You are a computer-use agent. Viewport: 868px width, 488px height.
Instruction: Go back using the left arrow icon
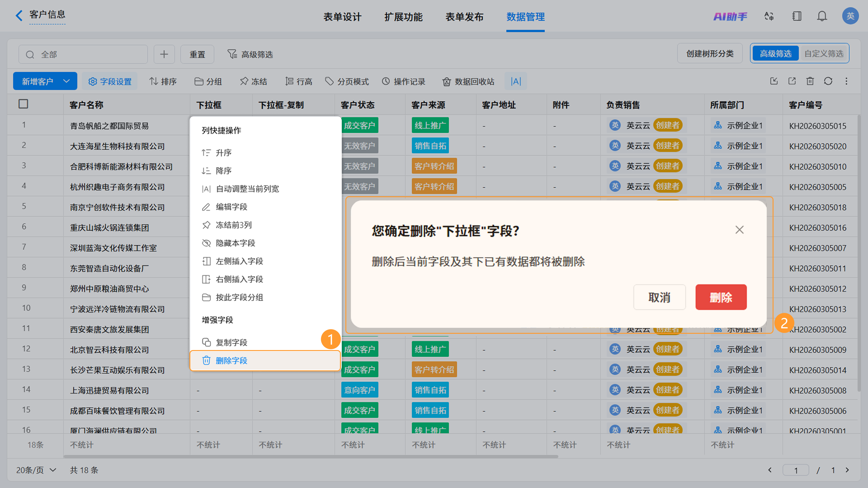[x=19, y=16]
